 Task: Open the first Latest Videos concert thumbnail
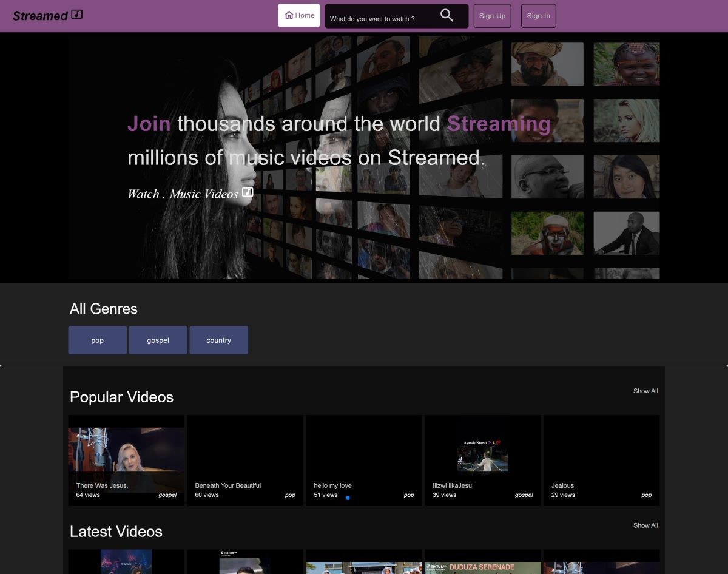(126, 562)
